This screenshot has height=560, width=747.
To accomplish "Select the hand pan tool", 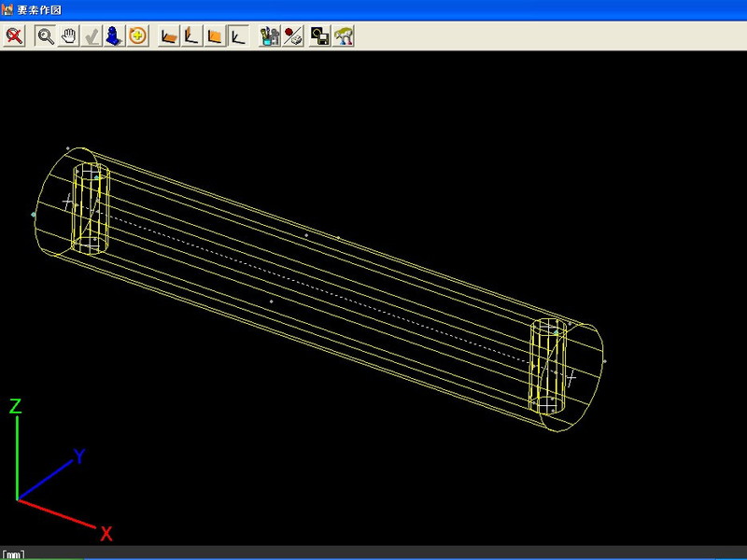I will tap(69, 36).
